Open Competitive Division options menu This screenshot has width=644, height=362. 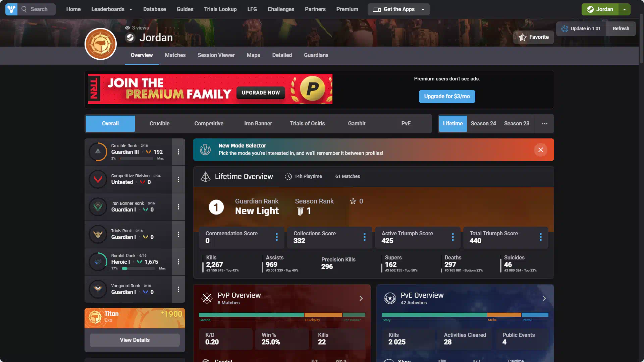[x=178, y=179]
